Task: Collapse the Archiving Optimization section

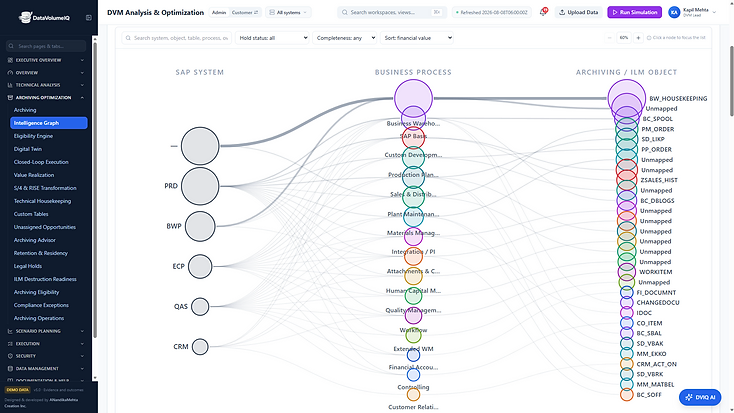Action: click(x=82, y=97)
